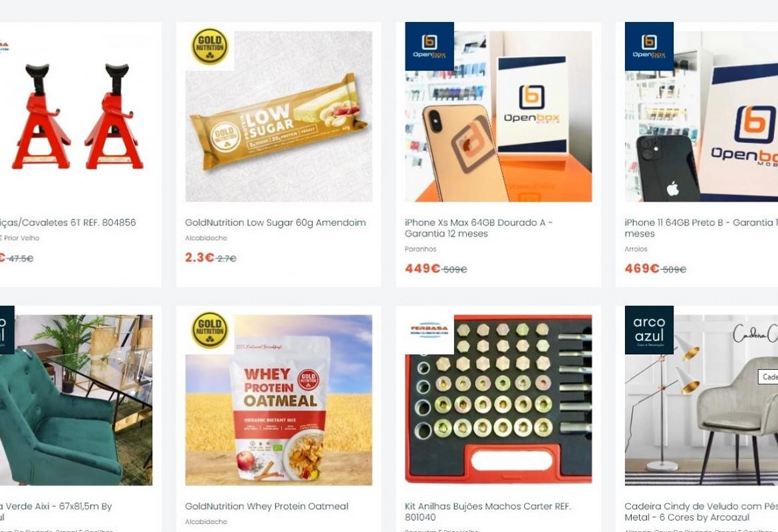The width and height of the screenshot is (778, 532).
Task: Open GoldNutrition Low Sugar 60g Amendoim title
Action: pyautogui.click(x=275, y=222)
